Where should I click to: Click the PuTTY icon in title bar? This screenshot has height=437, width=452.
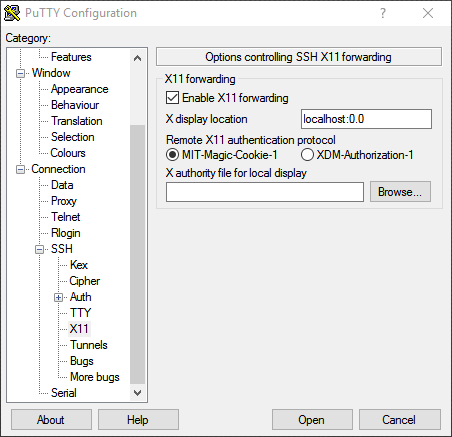(x=12, y=13)
